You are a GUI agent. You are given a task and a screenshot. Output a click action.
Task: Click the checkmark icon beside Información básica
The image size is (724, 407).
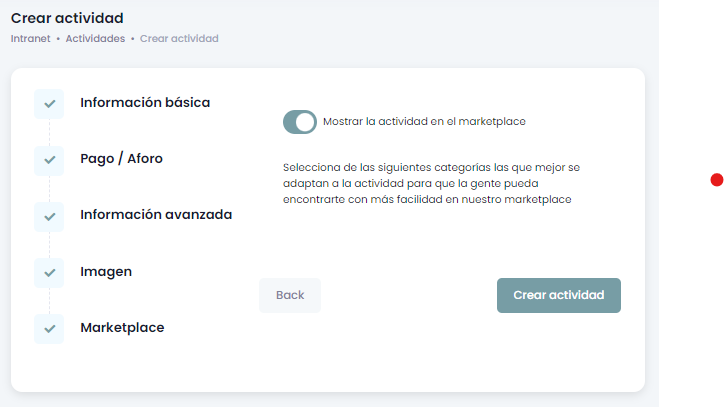(x=49, y=103)
